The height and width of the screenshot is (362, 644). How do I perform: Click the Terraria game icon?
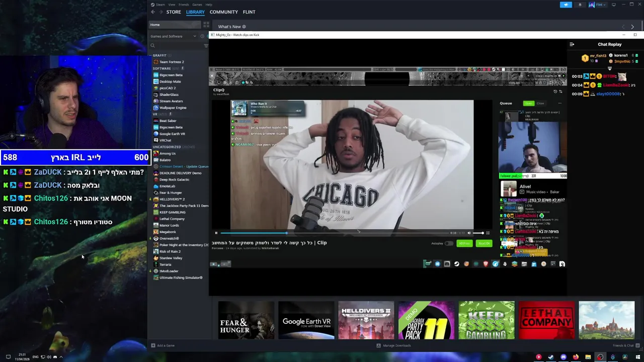[156, 264]
